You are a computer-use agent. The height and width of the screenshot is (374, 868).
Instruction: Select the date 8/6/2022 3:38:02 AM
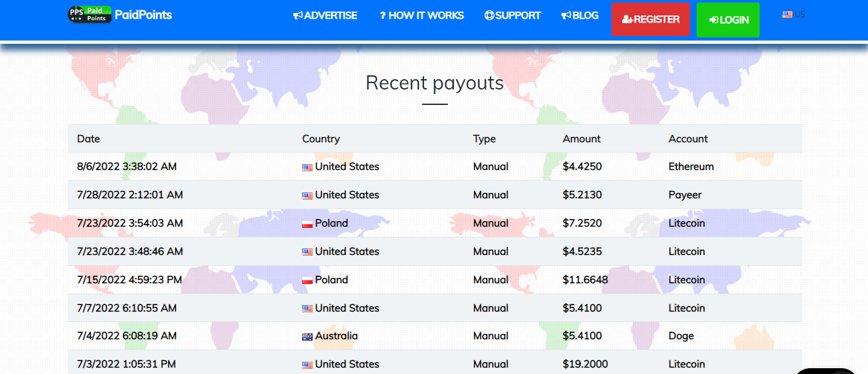[127, 167]
